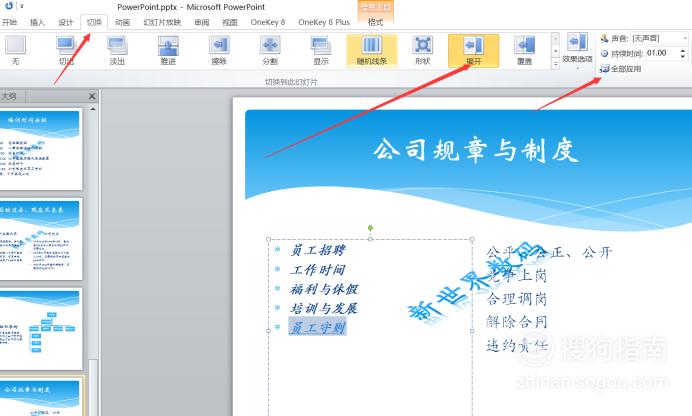This screenshot has width=692, height=416.
Task: Apply the 切出 (Cut) transition
Action: (66, 51)
